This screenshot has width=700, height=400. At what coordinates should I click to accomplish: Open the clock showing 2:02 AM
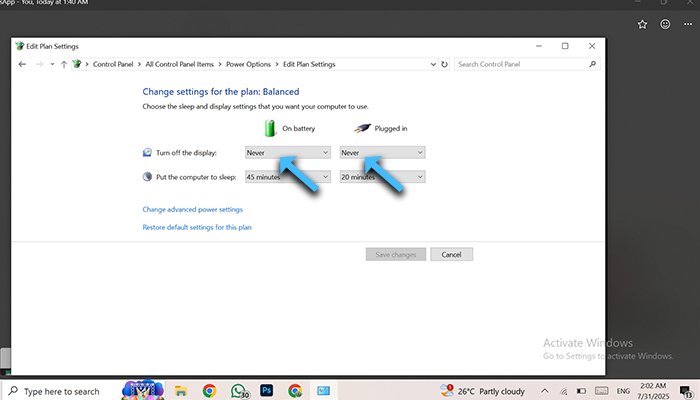tap(653, 391)
